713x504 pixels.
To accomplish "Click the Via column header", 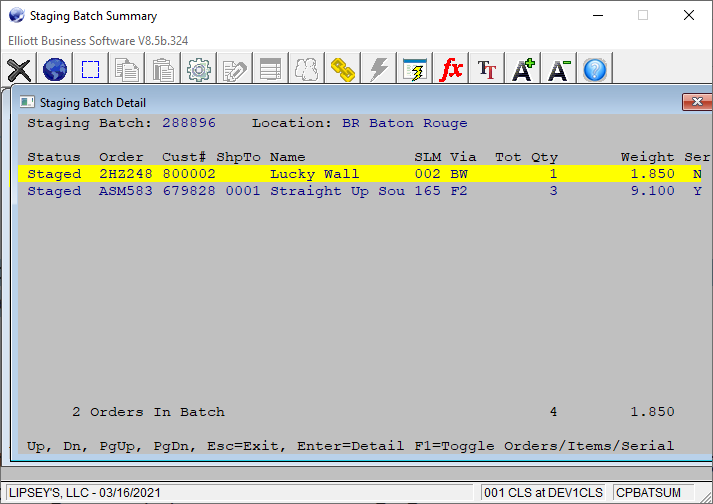I will coord(463,157).
